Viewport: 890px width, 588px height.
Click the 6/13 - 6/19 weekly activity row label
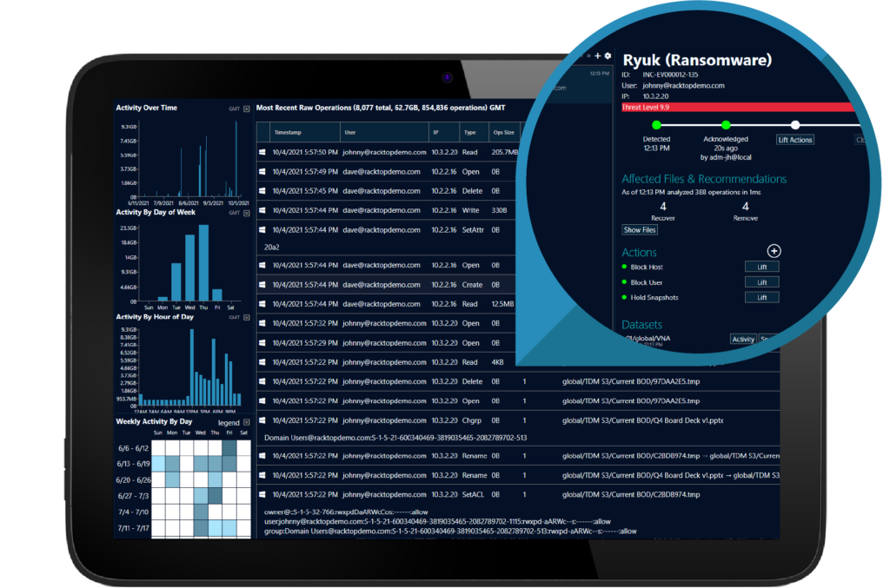(x=133, y=464)
